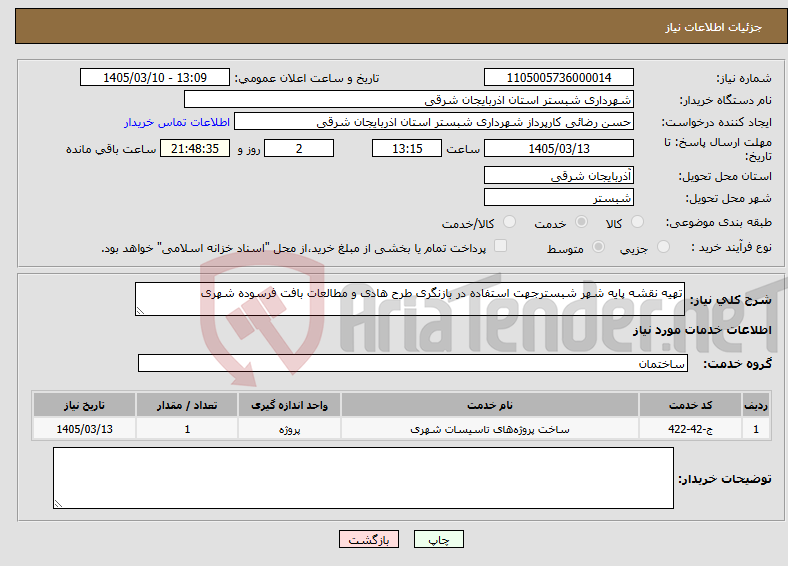This screenshot has height=566, width=788.
Task: Select the خدمت radio button
Action: coord(581,222)
